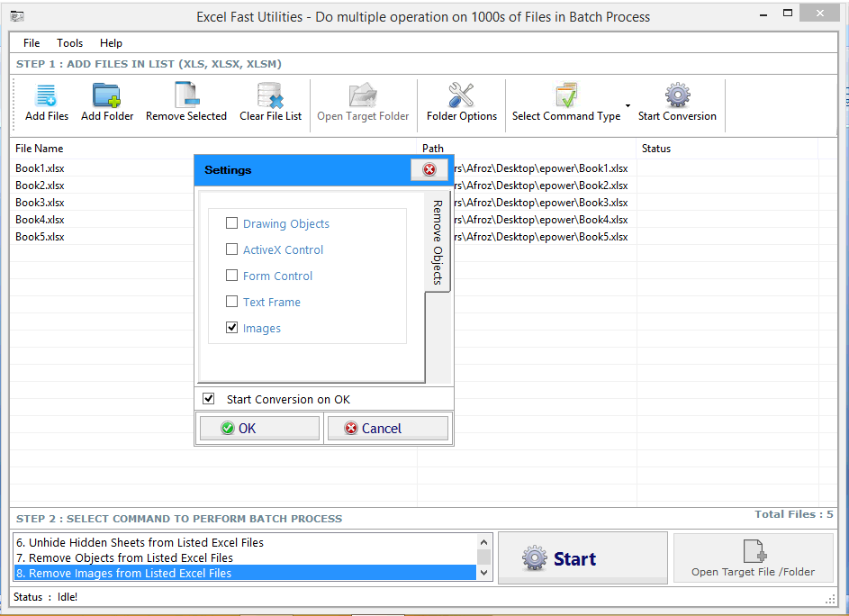Click the Open Target Folder icon
849x616 pixels.
click(363, 95)
